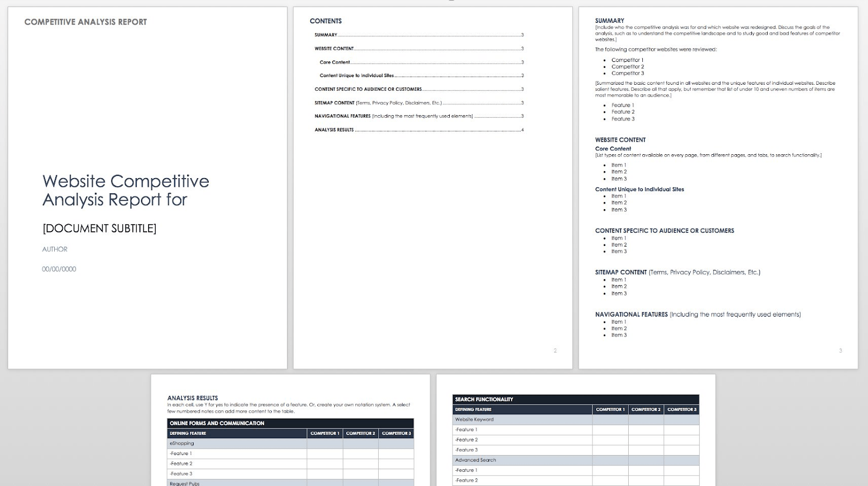Open 'CONTENT SPECIFIC TO AUDIENCE OR CUSTOMERS' contents entry

pyautogui.click(x=419, y=89)
